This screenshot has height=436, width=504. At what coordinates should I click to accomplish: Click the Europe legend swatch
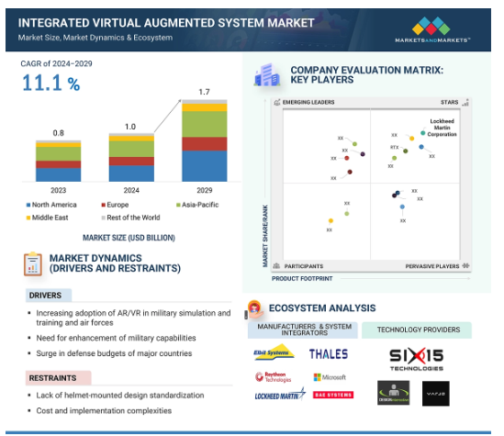103,205
